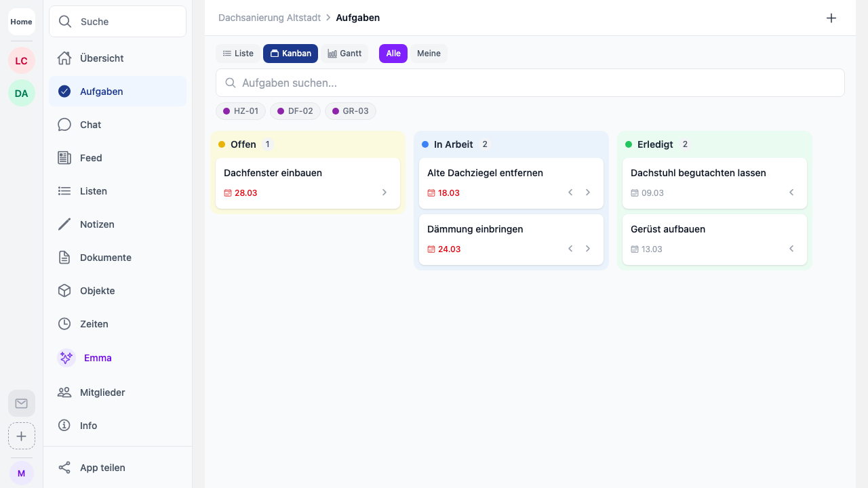
Task: Click App teilen in sidebar
Action: pos(102,468)
